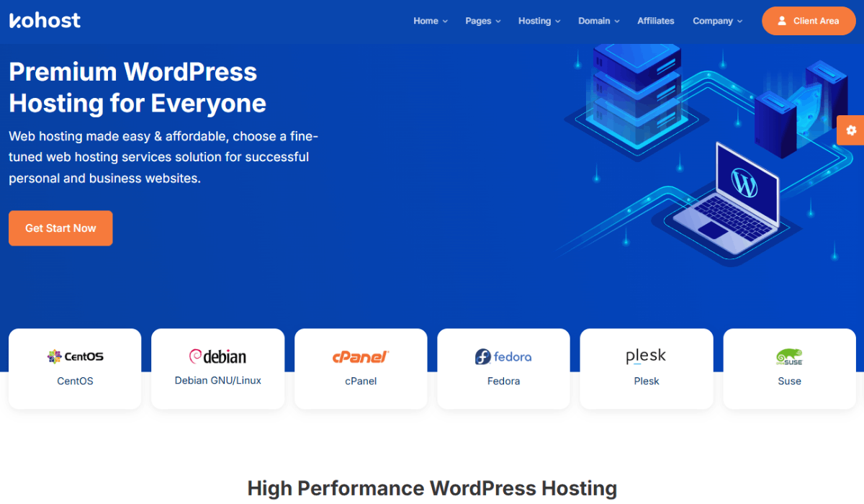The image size is (864, 504).
Task: Click the Fedora card label
Action: (503, 381)
